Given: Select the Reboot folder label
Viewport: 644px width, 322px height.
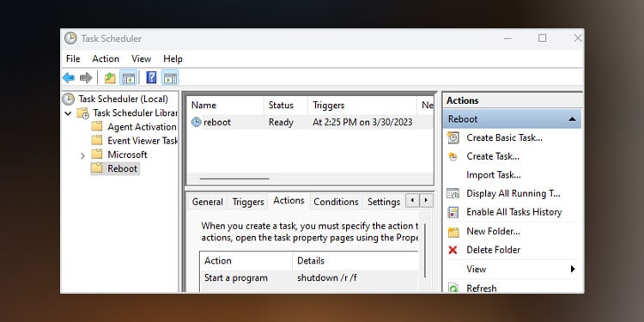Looking at the screenshot, I should click(x=123, y=169).
